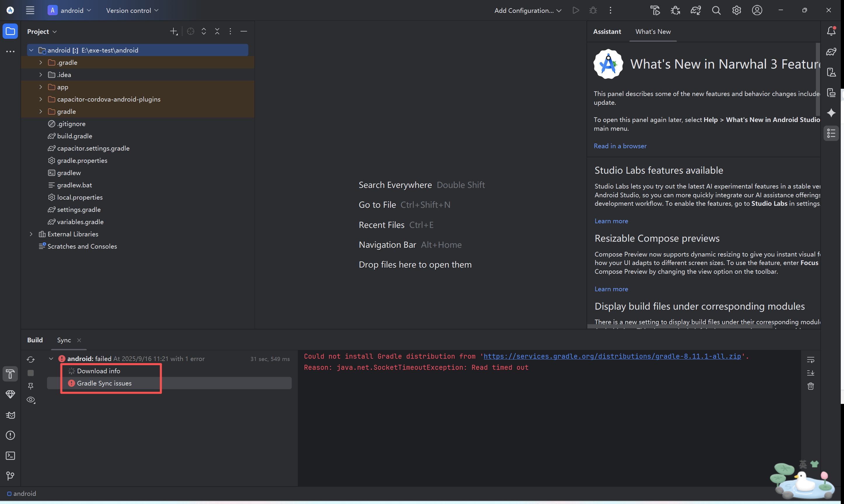Expand the app folder in Project tree

(40, 87)
